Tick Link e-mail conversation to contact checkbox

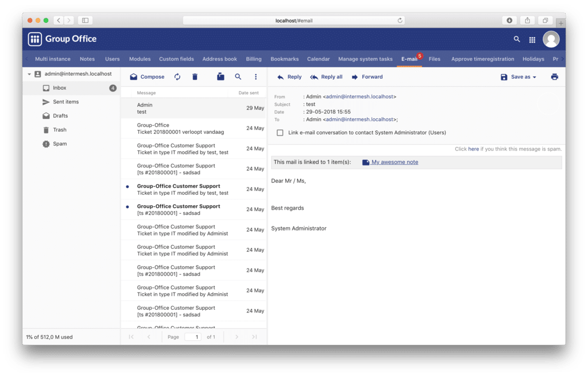point(280,133)
